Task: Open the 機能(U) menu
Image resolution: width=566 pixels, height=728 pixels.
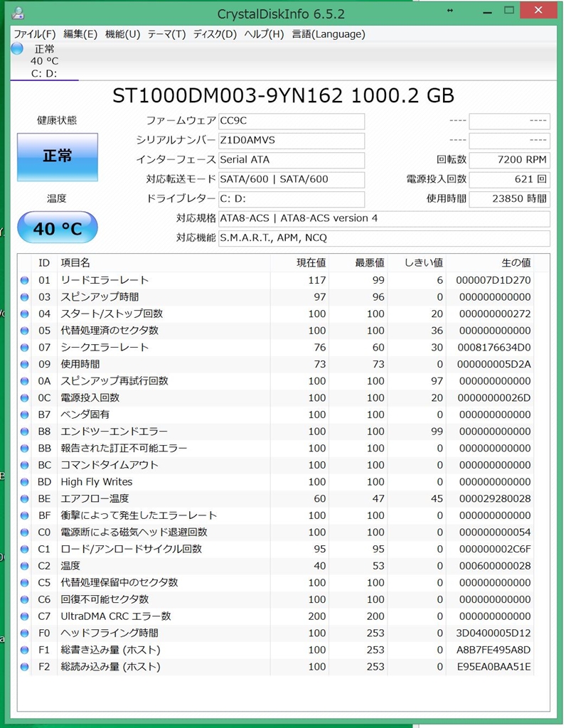Action: (x=122, y=34)
